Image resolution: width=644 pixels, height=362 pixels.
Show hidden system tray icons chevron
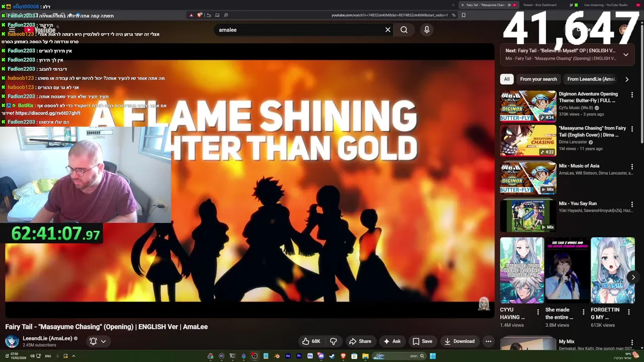coord(73,356)
